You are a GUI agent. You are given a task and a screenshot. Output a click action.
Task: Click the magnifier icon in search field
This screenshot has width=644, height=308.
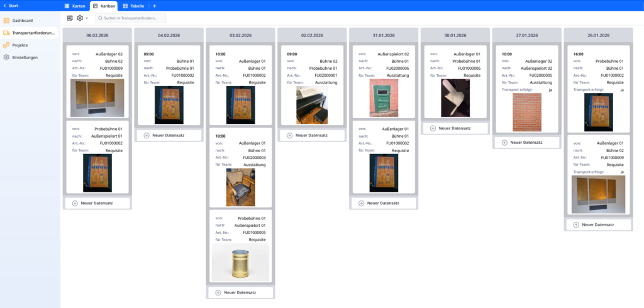point(101,18)
